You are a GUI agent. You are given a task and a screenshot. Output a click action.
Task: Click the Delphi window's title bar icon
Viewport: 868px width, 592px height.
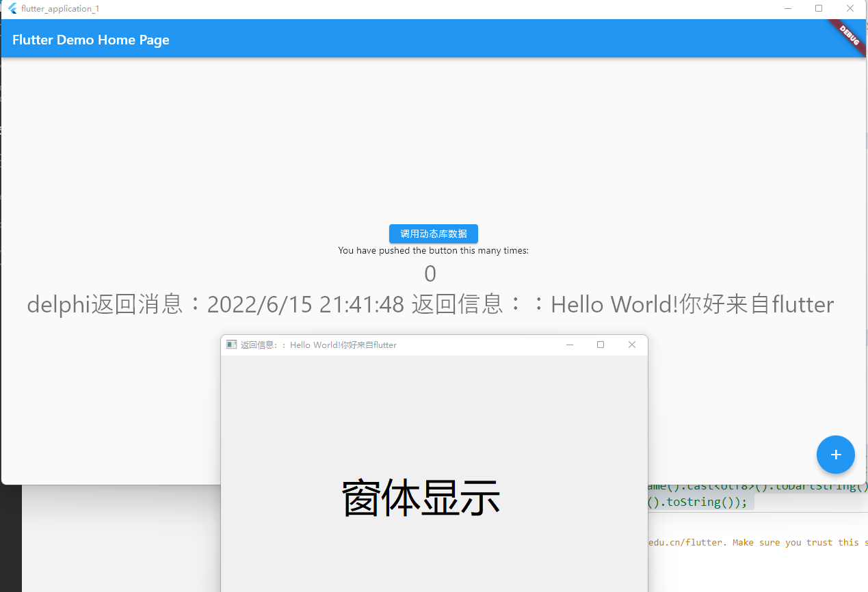pos(232,345)
